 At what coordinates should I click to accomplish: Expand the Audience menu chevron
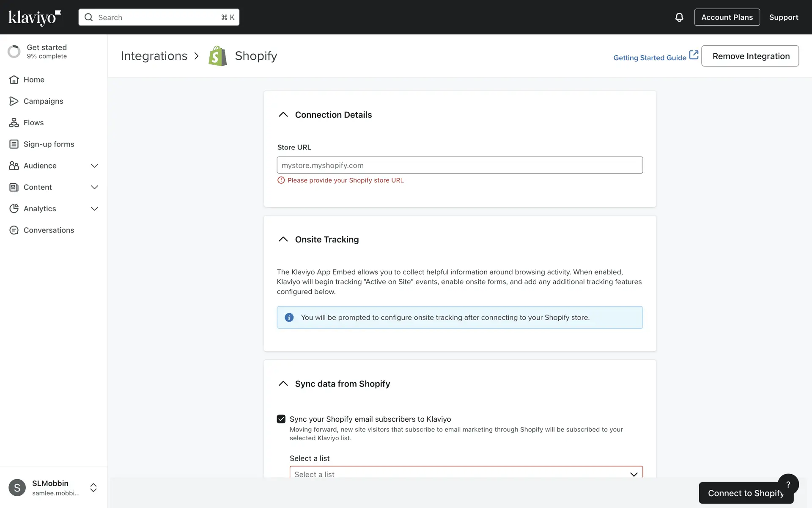point(94,166)
